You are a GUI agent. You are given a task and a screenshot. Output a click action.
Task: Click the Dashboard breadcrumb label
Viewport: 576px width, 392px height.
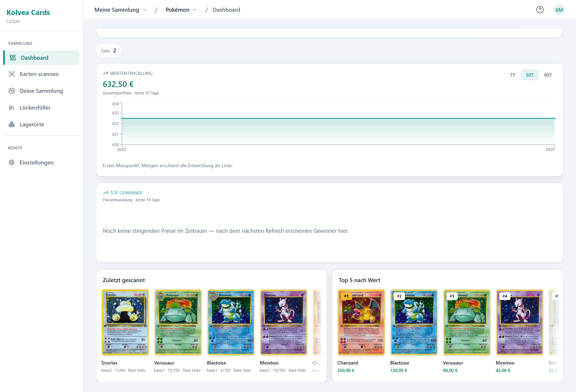click(226, 10)
